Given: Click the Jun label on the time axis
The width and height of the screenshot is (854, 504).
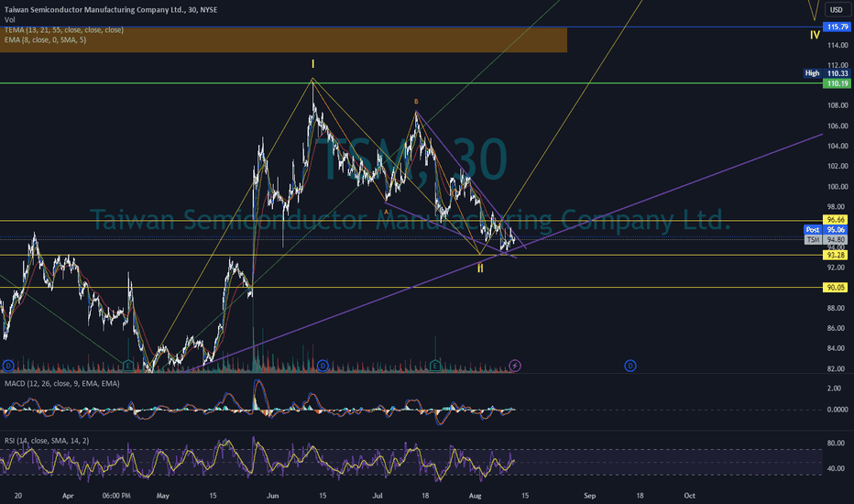Looking at the screenshot, I should coord(272,496).
